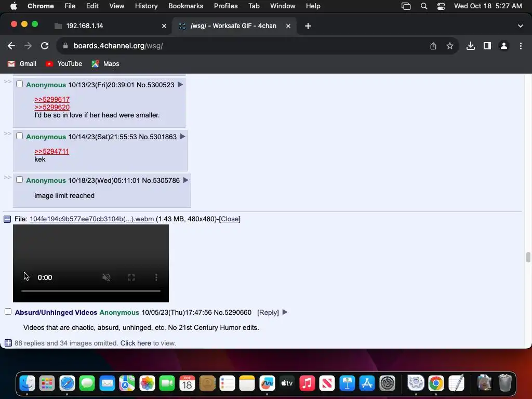Open Spotlight search in menu bar
Screen dimensions: 532x399
tap(424, 6)
